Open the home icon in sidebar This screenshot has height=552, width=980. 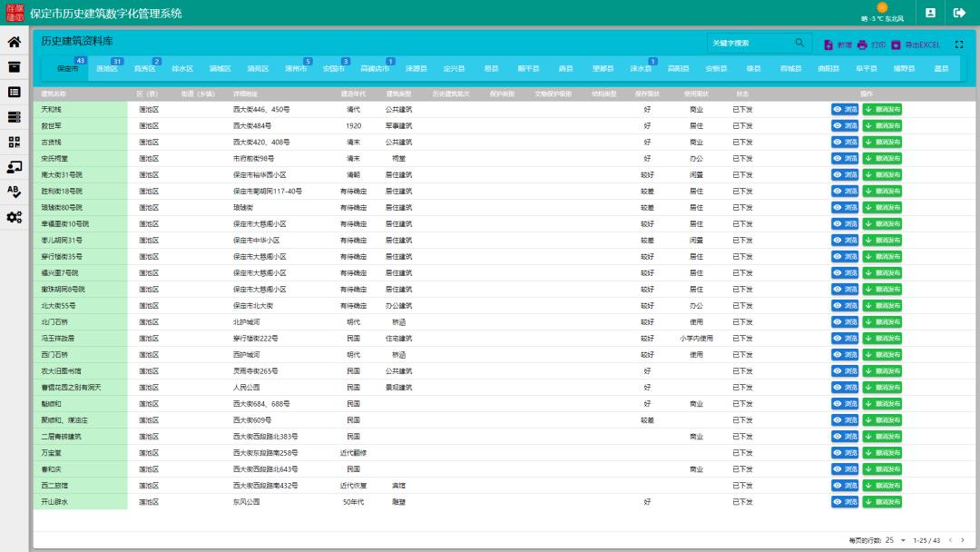click(x=14, y=42)
